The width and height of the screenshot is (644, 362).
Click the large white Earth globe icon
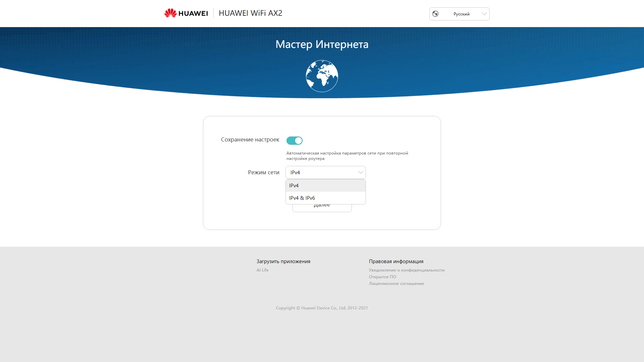[322, 76]
